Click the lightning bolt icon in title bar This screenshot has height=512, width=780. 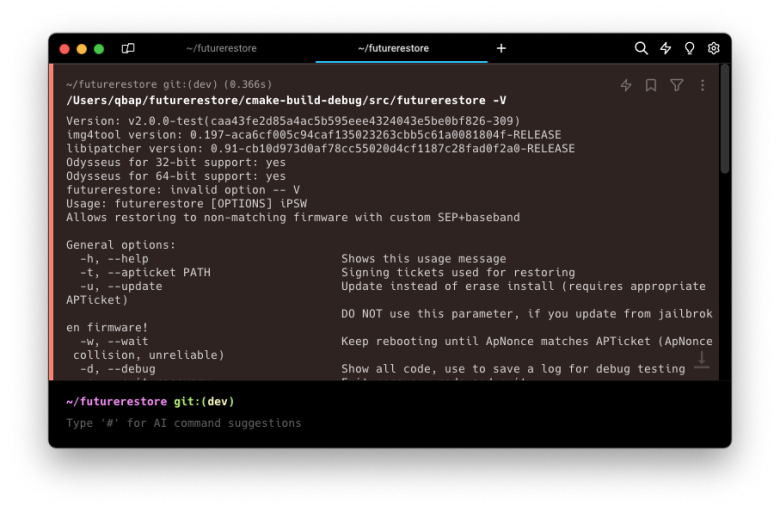[x=665, y=48]
